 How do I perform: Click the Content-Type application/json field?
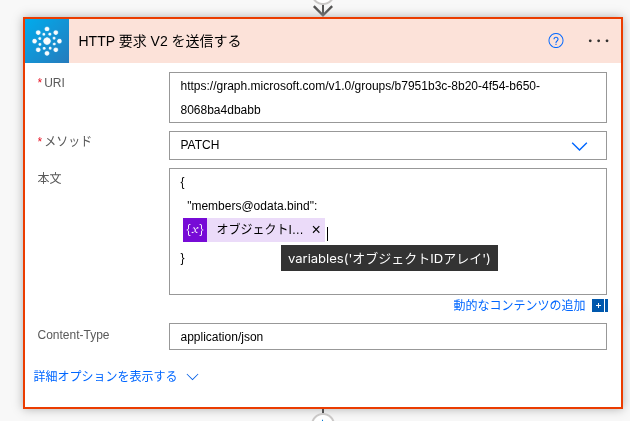click(388, 337)
